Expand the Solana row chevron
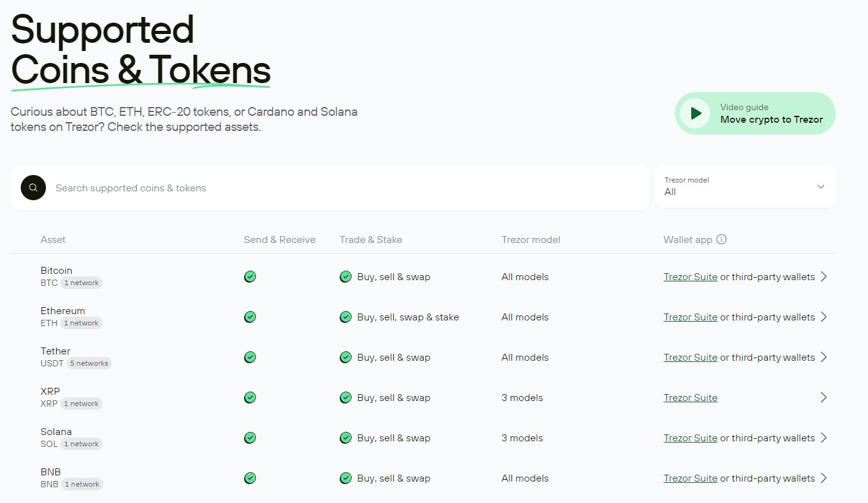 coord(824,438)
